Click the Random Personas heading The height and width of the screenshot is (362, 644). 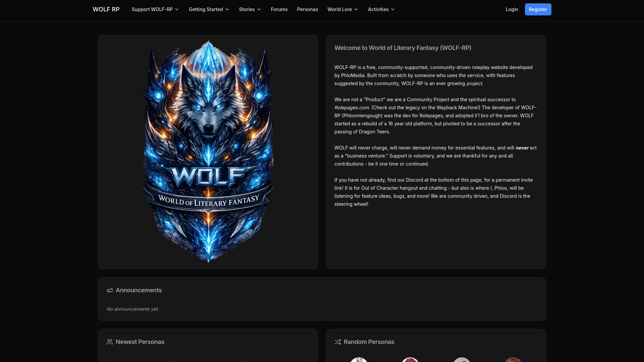click(x=369, y=342)
